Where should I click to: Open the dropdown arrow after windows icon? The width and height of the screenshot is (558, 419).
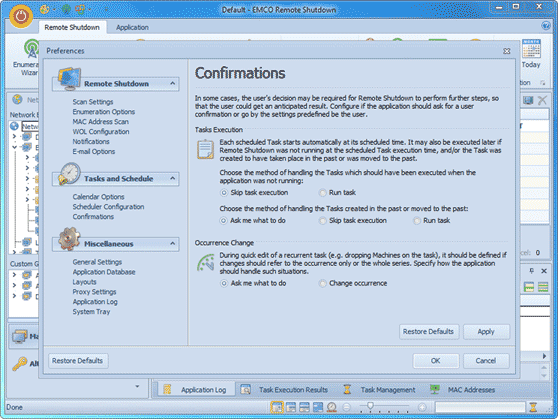pyautogui.click(x=90, y=10)
